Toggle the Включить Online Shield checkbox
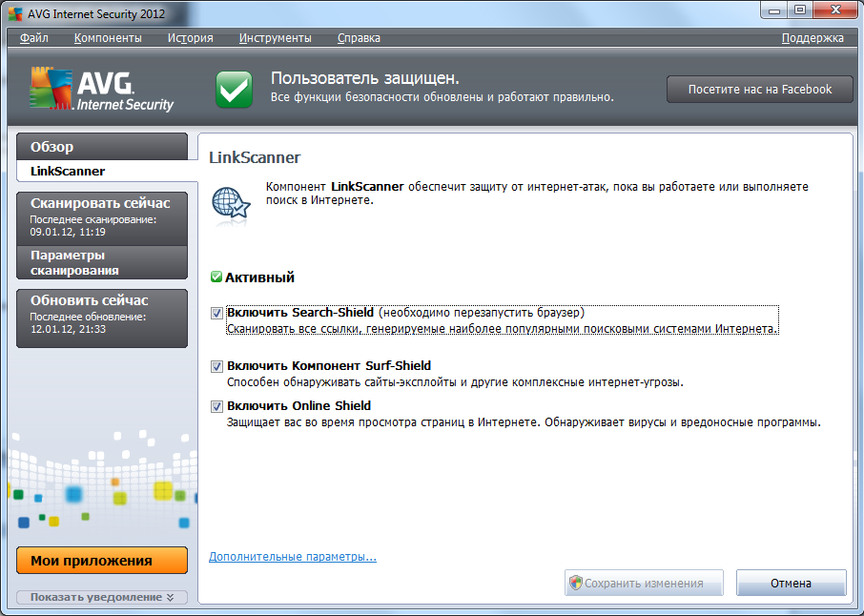This screenshot has width=864, height=616. click(x=216, y=406)
